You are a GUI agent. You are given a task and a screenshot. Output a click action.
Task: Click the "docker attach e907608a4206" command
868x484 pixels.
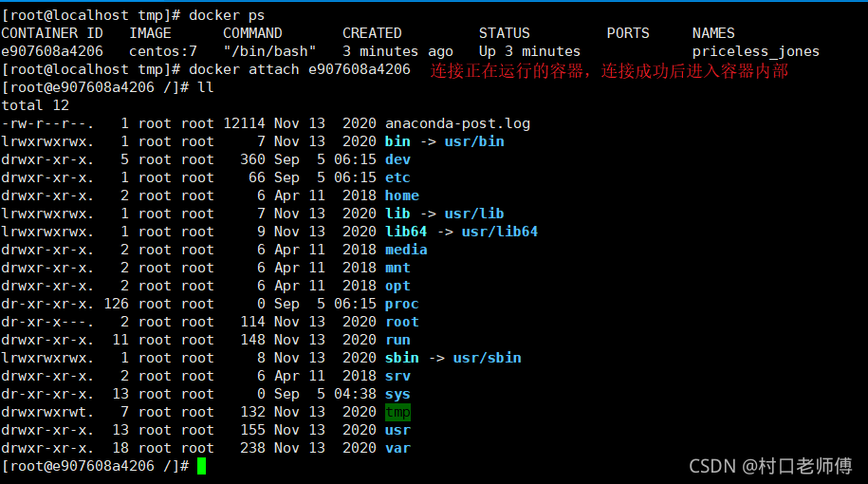(x=300, y=69)
